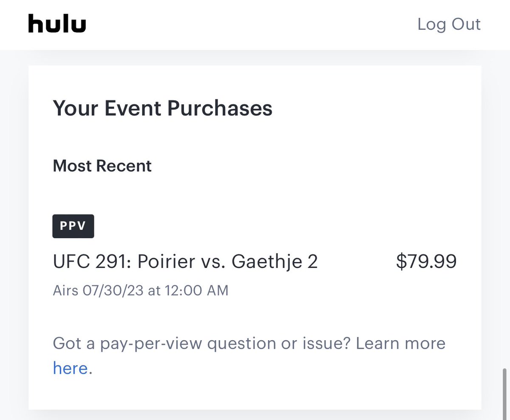
Task: Click the word 'Airs' under the event
Action: coord(66,290)
